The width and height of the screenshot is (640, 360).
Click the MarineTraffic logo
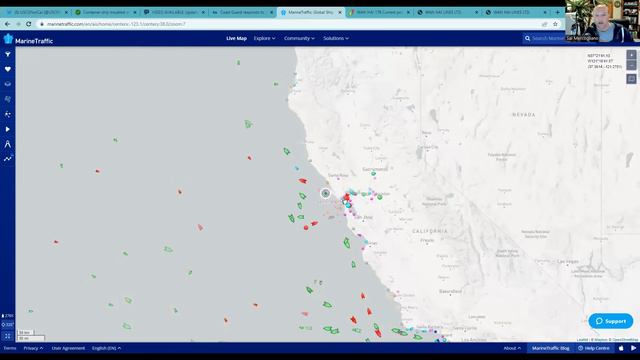click(x=28, y=40)
